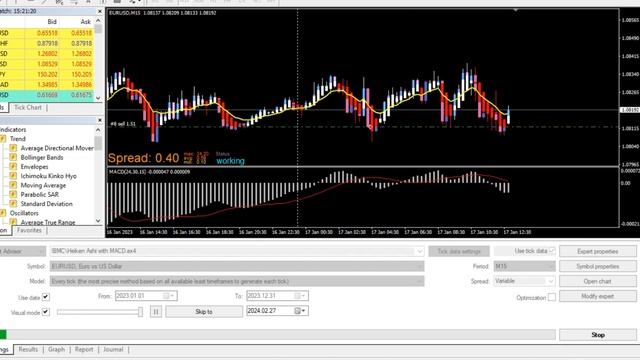Open the Spread Variable dropdown

(x=551, y=281)
